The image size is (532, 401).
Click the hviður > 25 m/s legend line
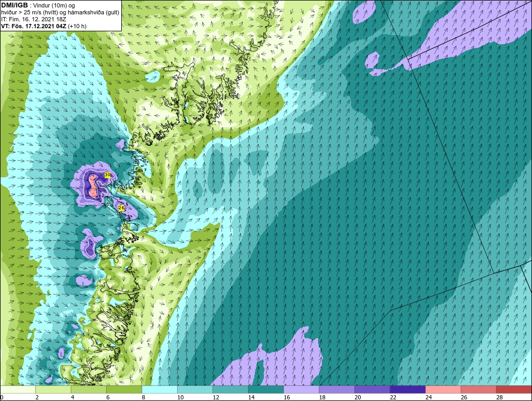pyautogui.click(x=60, y=12)
